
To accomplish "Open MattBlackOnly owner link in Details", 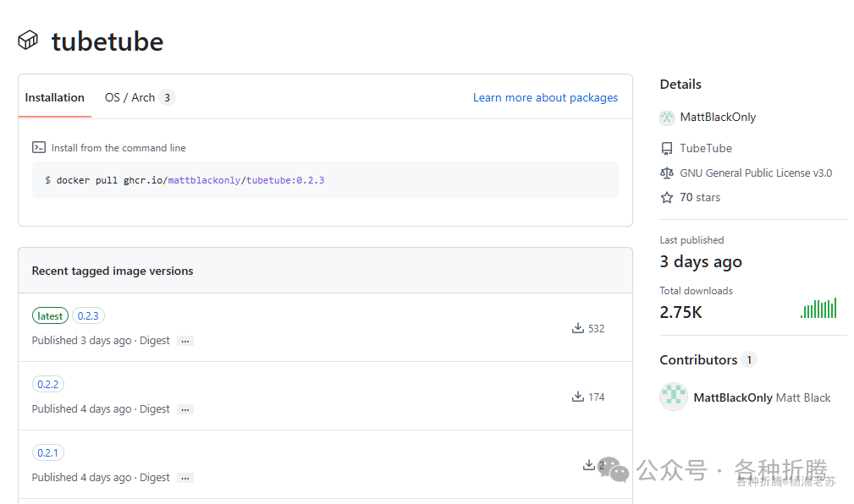I will [718, 117].
